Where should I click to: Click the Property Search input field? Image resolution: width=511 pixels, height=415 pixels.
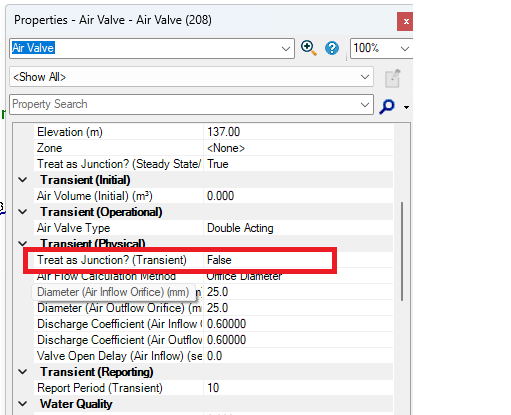tap(184, 104)
